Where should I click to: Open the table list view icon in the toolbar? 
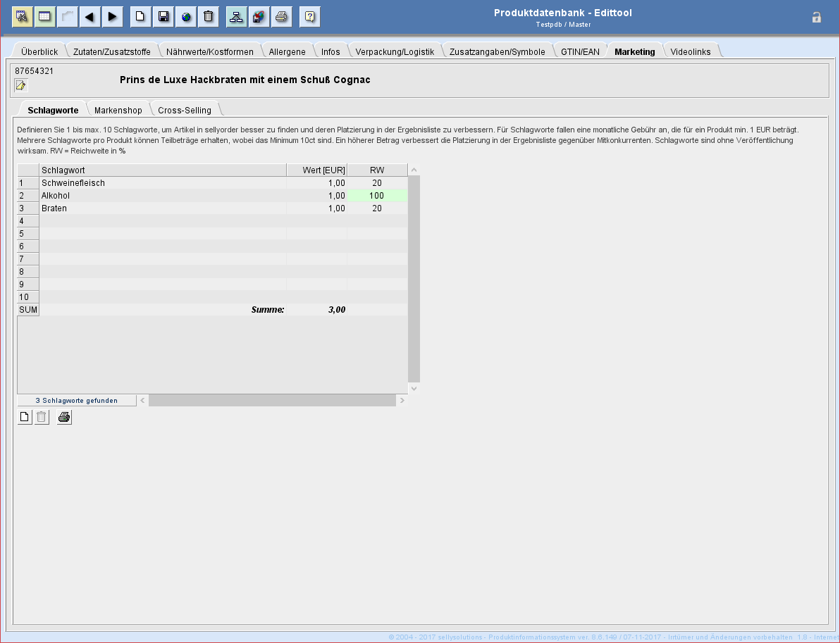pyautogui.click(x=44, y=17)
